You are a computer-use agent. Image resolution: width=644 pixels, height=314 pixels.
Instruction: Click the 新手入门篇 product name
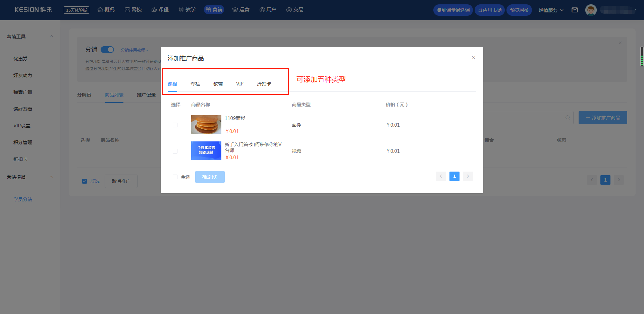point(253,147)
